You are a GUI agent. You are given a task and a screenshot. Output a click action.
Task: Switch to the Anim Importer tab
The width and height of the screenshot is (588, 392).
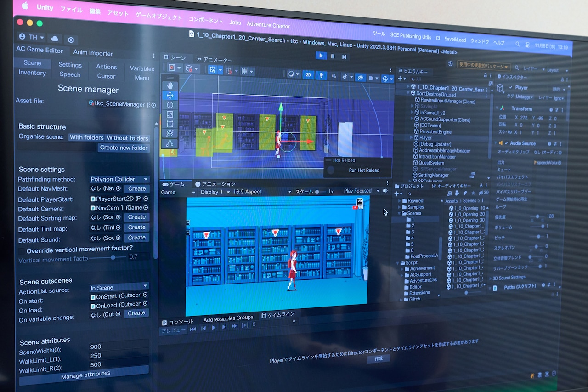pyautogui.click(x=94, y=53)
